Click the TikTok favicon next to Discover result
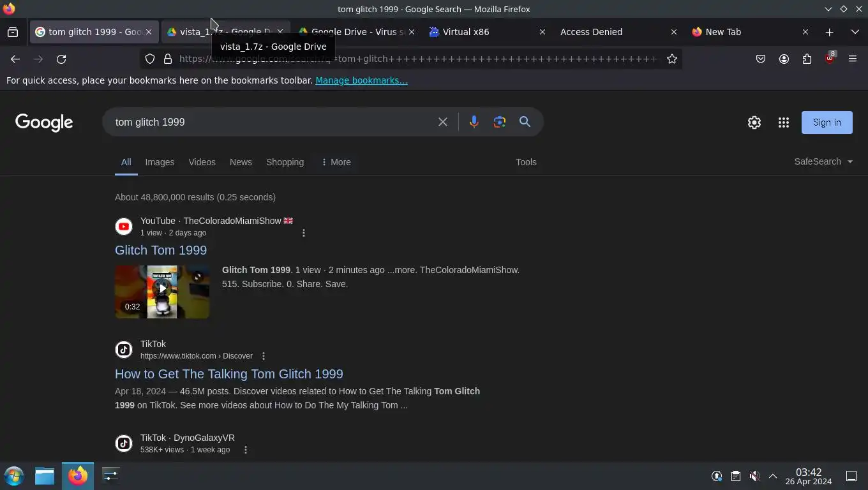This screenshot has height=490, width=868. [x=124, y=350]
